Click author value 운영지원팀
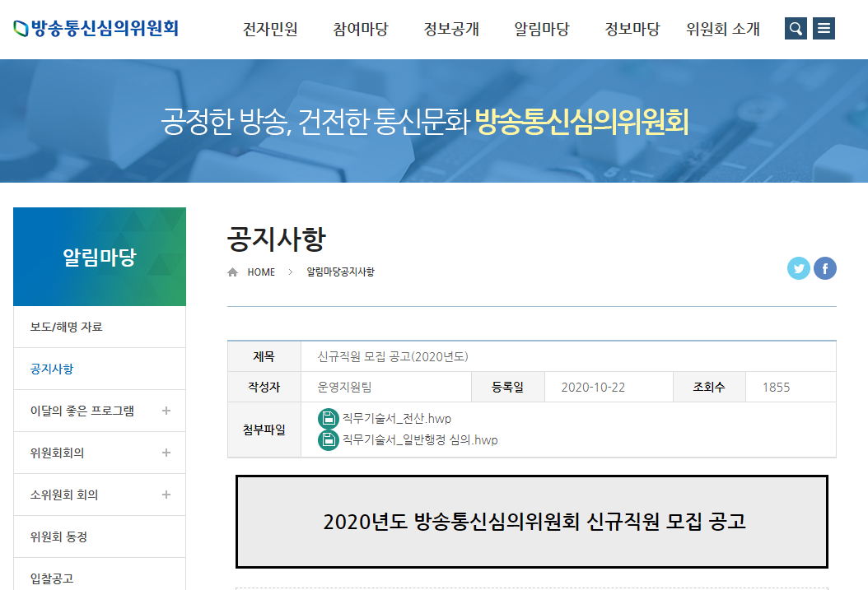Image resolution: width=868 pixels, height=590 pixels. [344, 387]
